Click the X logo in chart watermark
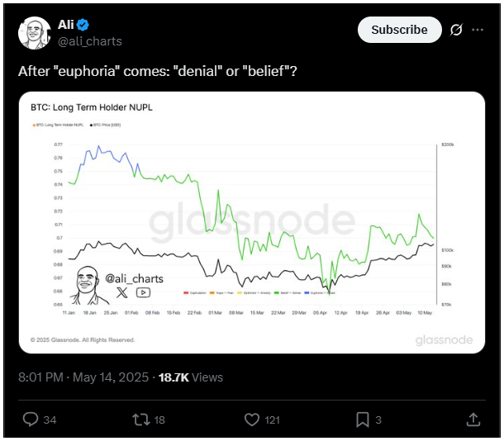The width and height of the screenshot is (504, 441). tap(121, 292)
